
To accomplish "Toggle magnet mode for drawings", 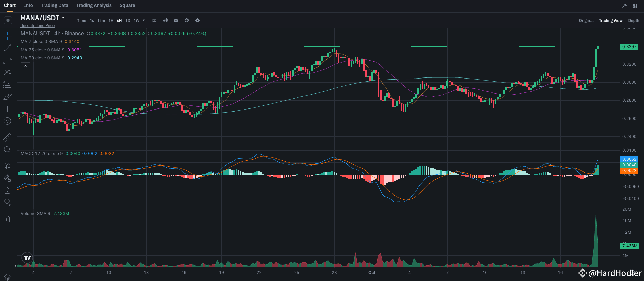I will point(7,166).
